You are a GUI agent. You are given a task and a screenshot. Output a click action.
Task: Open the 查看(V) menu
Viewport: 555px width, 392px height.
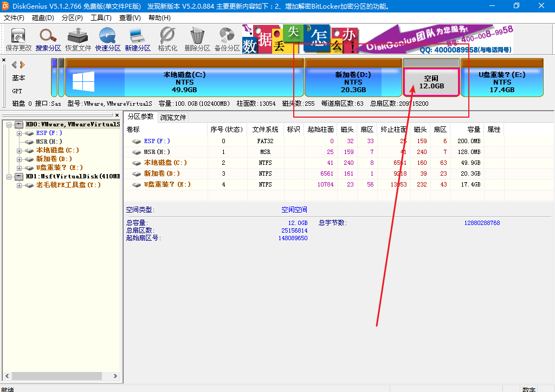tap(130, 18)
